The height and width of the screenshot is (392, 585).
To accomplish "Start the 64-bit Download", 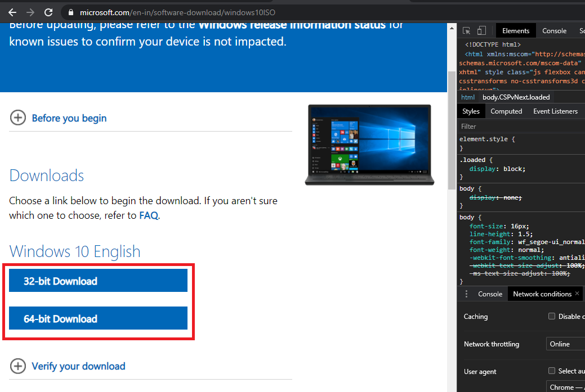I will tap(98, 318).
